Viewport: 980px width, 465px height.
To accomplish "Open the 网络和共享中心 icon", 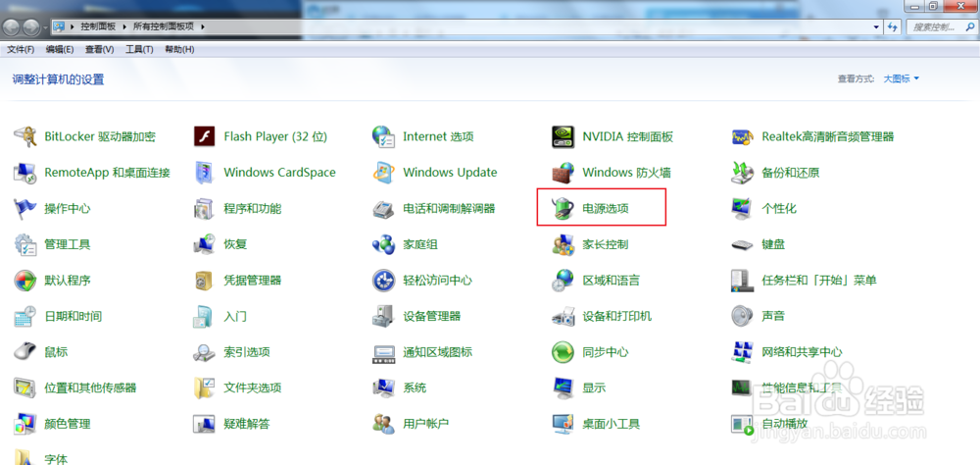I will point(743,352).
